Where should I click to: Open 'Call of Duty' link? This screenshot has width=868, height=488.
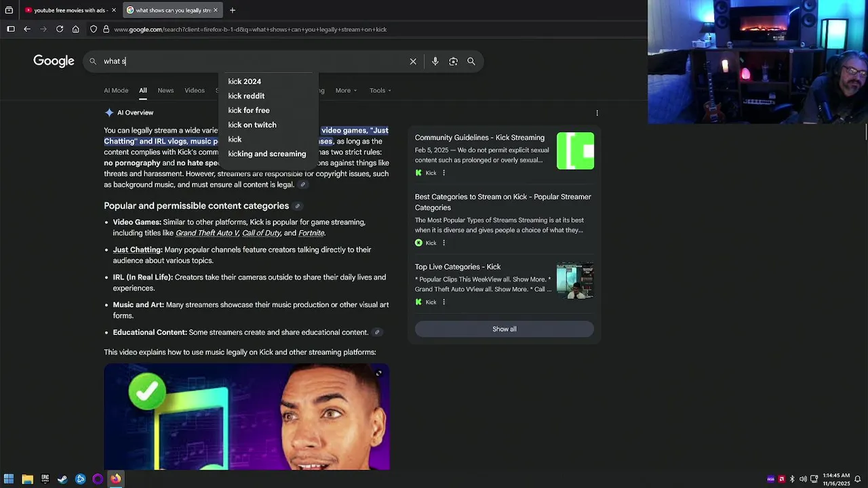(x=261, y=233)
